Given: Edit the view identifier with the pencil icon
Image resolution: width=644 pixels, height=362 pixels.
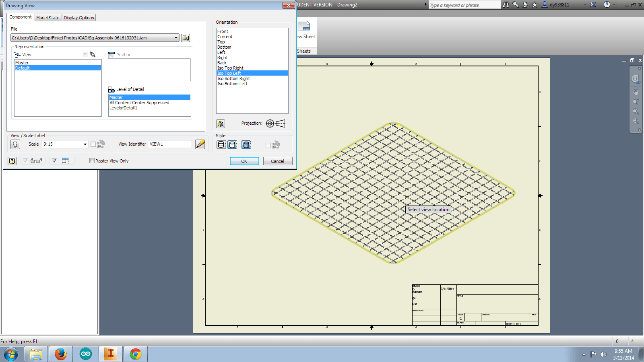Looking at the screenshot, I should click(x=200, y=144).
